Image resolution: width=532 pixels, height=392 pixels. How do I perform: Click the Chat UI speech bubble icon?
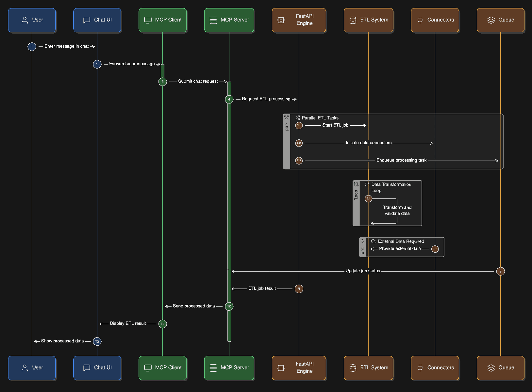87,20
